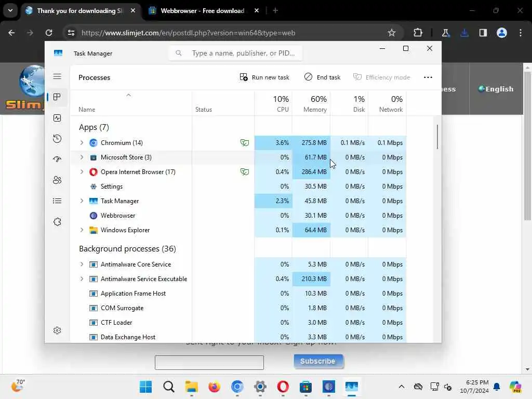This screenshot has height=399, width=532.
Task: Expand Antimalware Core Service row
Action: 82,264
